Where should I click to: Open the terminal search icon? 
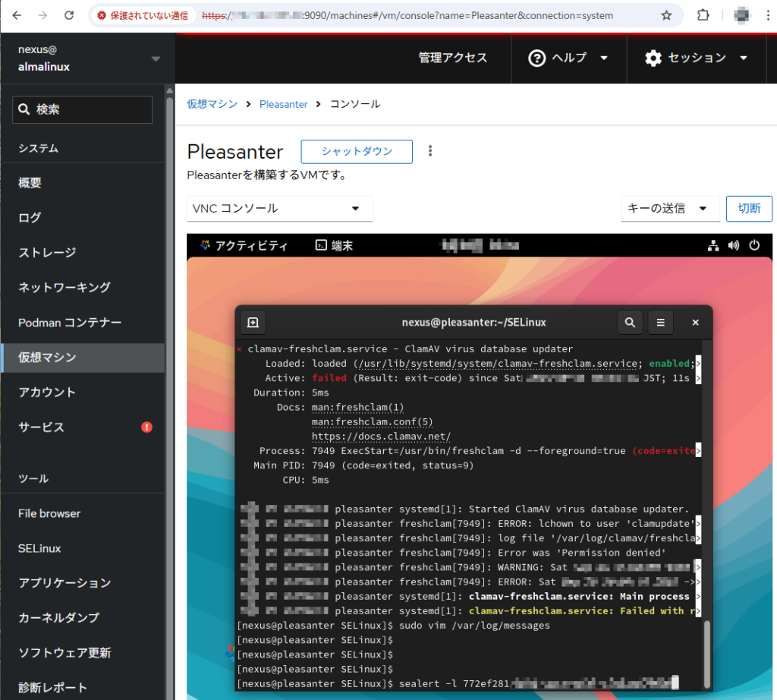pyautogui.click(x=630, y=323)
